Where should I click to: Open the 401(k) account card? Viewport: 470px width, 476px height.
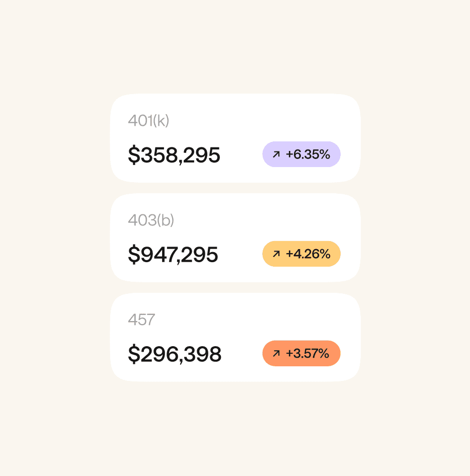236,138
